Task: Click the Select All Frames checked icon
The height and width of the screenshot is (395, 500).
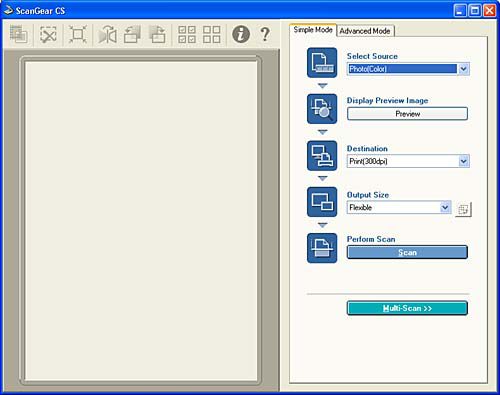Action: (x=187, y=34)
